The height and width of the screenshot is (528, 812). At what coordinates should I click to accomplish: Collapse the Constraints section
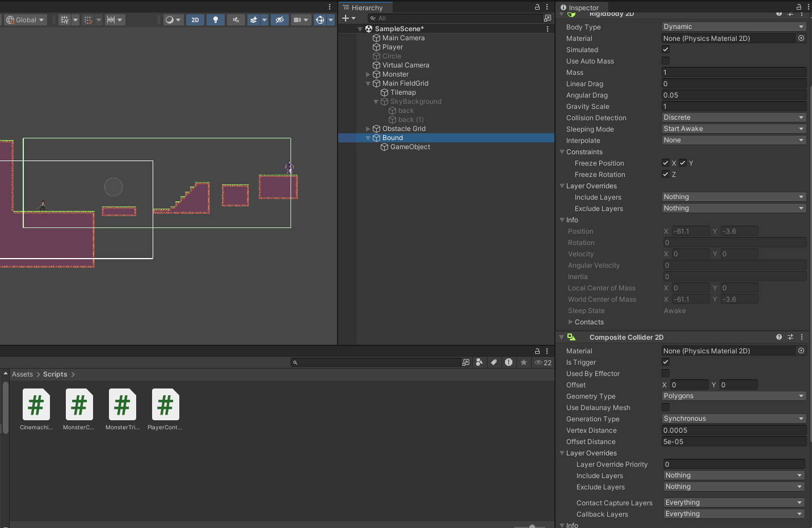coord(562,152)
